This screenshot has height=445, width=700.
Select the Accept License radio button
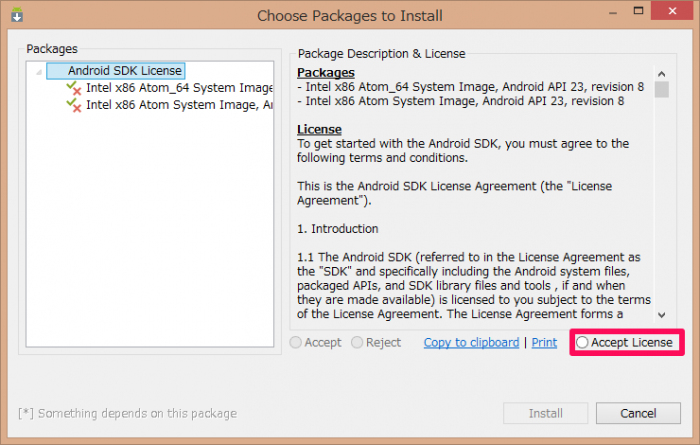click(x=582, y=342)
